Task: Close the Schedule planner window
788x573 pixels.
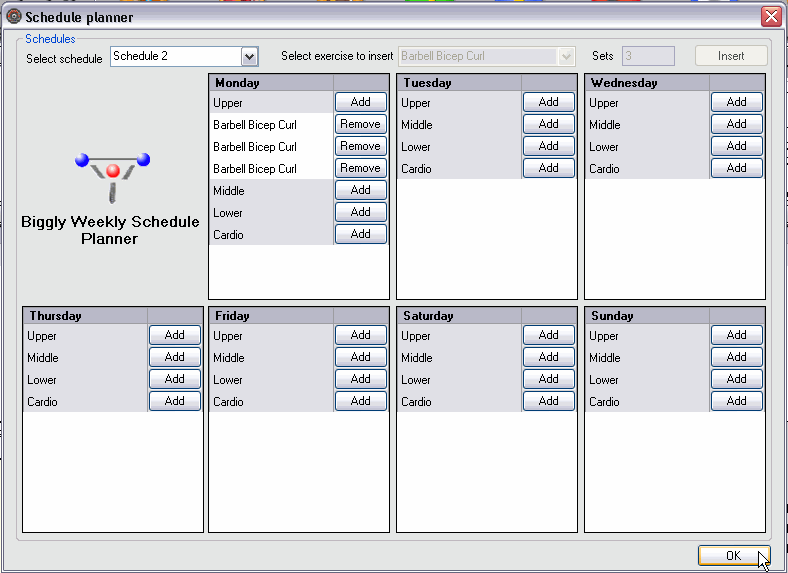Action: coord(770,17)
